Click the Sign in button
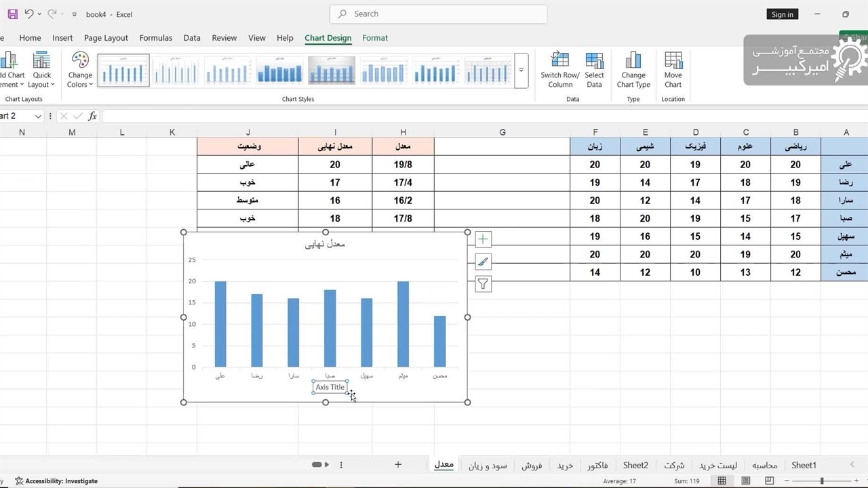This screenshot has height=488, width=868. pyautogui.click(x=782, y=14)
